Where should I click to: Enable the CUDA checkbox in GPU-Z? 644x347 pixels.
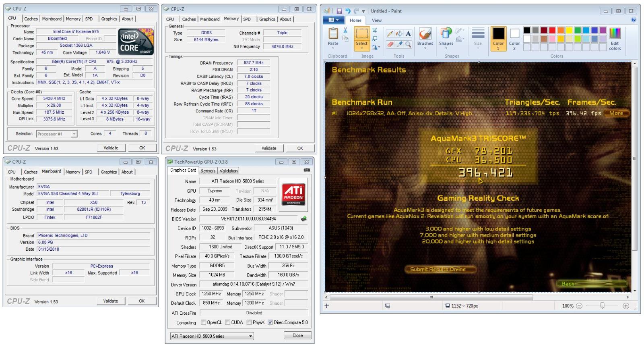click(227, 322)
